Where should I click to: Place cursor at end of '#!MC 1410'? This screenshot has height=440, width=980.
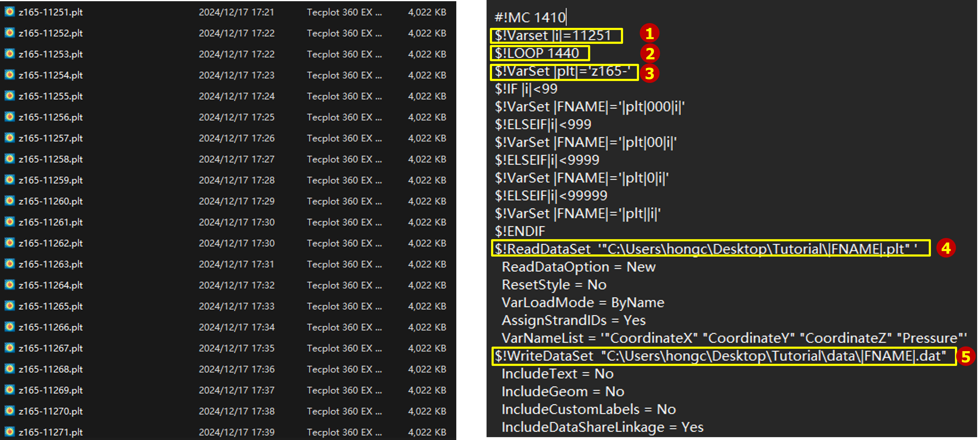(566, 17)
